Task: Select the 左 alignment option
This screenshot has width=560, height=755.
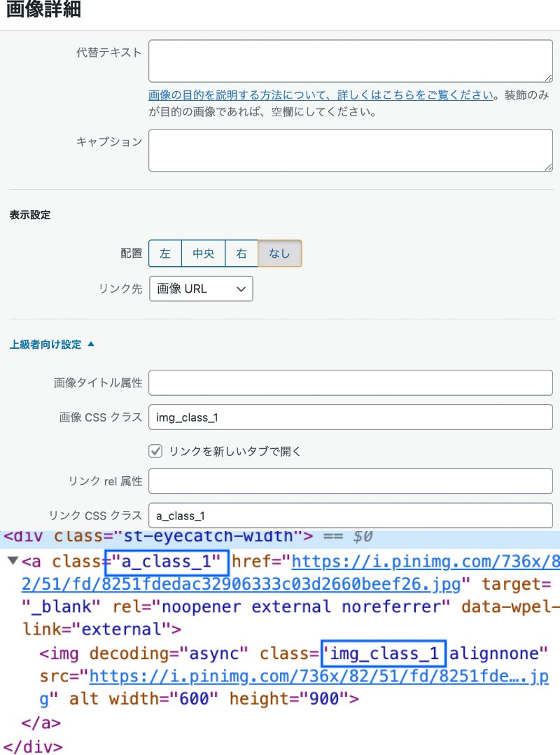Action: pos(164,254)
